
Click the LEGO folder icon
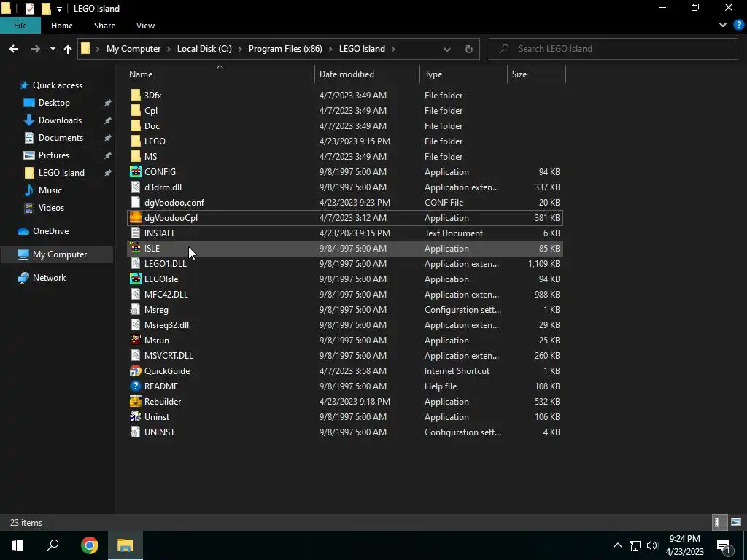click(x=136, y=141)
